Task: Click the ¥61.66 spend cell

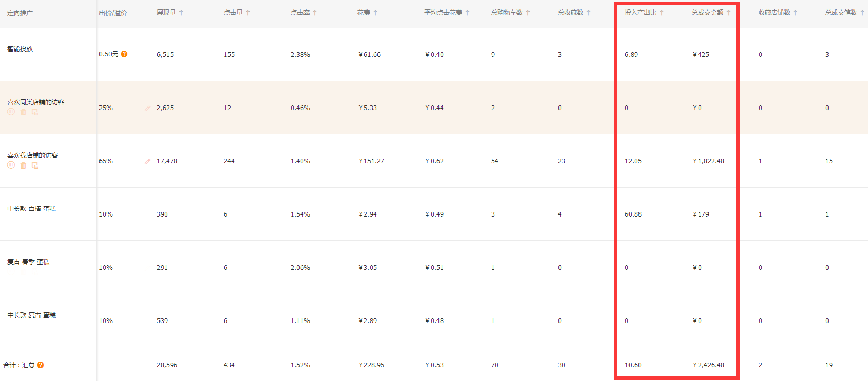Action: click(370, 55)
